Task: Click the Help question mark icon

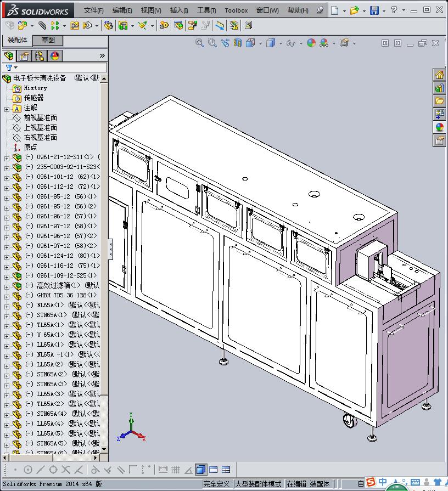Action: point(394,10)
